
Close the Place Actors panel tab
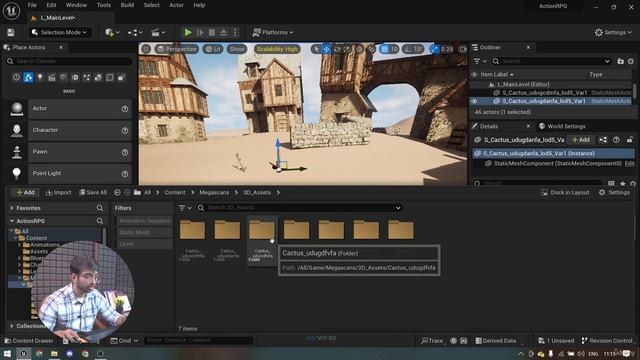click(61, 47)
